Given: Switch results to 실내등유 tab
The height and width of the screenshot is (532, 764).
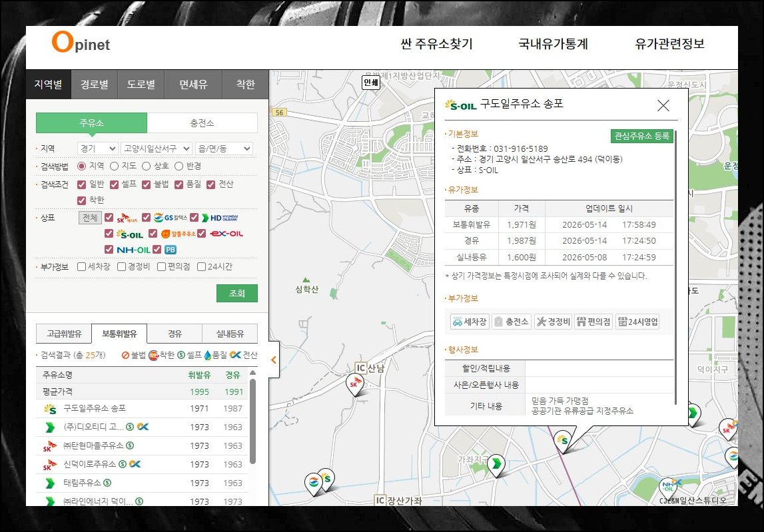Looking at the screenshot, I should [230, 334].
